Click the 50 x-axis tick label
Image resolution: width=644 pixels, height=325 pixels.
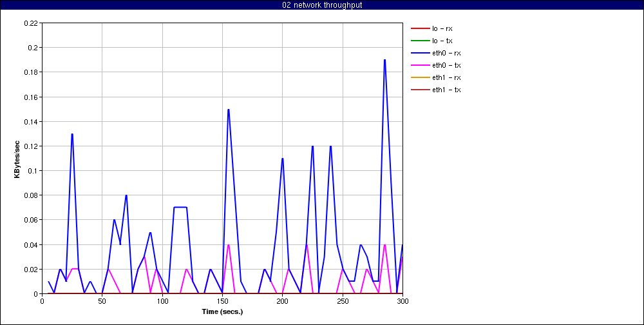click(x=102, y=301)
